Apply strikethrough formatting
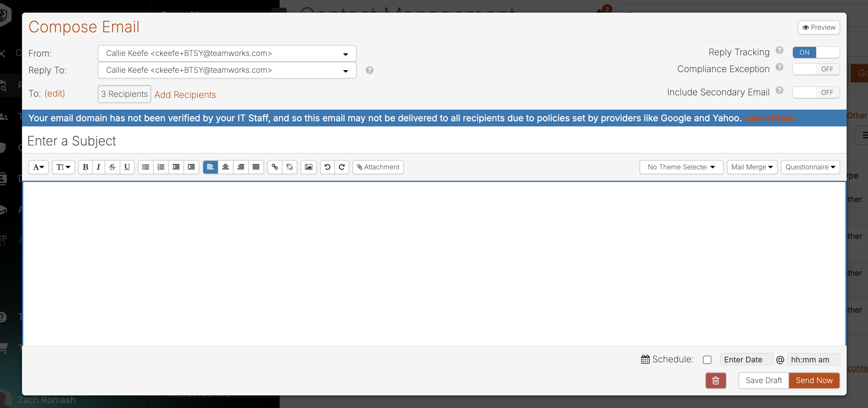 coord(113,167)
